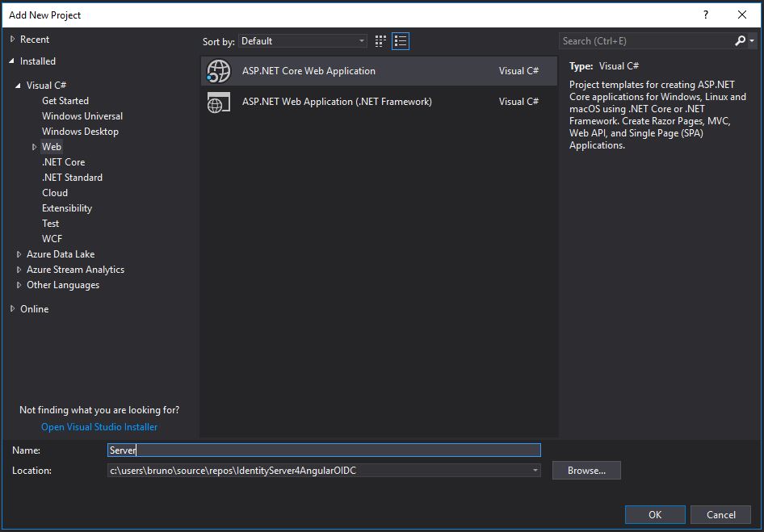Select the .NET Core template category
The image size is (764, 532).
click(63, 161)
